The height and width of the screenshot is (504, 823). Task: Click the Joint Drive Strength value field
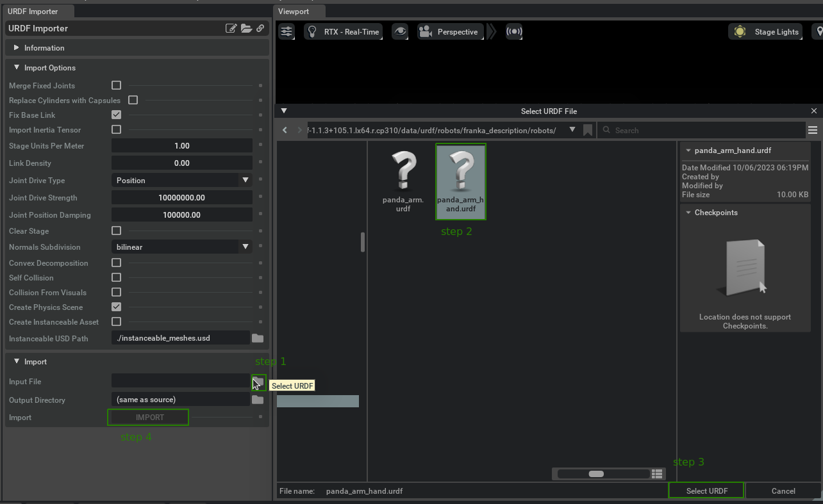coord(182,198)
